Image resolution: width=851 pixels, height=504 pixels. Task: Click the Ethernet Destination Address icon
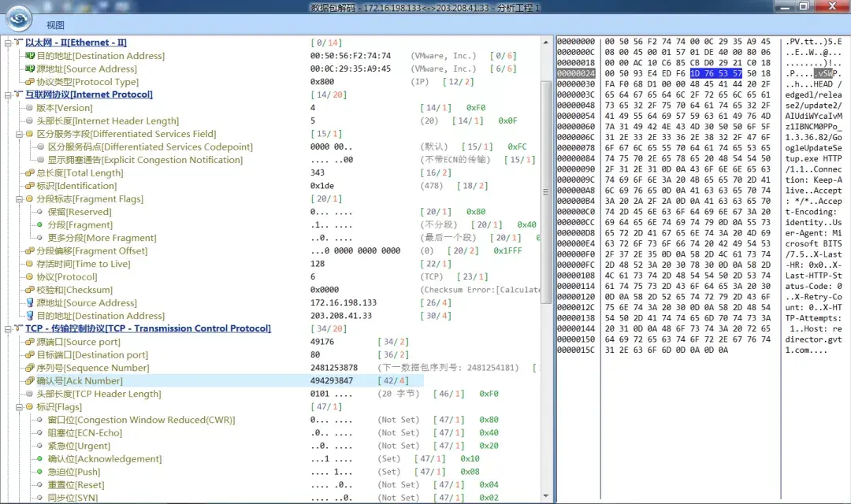tap(30, 56)
